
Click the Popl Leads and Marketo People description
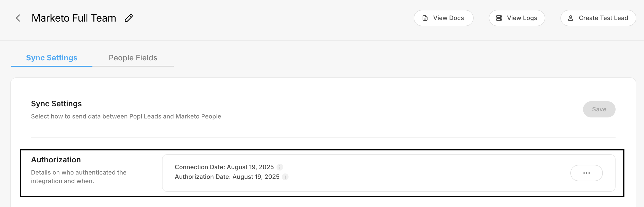pyautogui.click(x=126, y=116)
